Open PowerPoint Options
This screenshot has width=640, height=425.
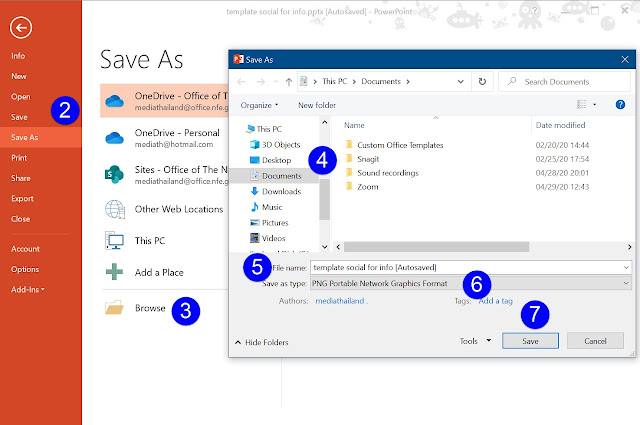tap(25, 269)
